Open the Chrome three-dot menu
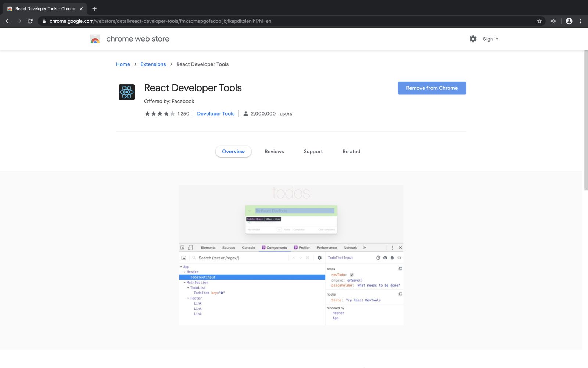 click(580, 21)
